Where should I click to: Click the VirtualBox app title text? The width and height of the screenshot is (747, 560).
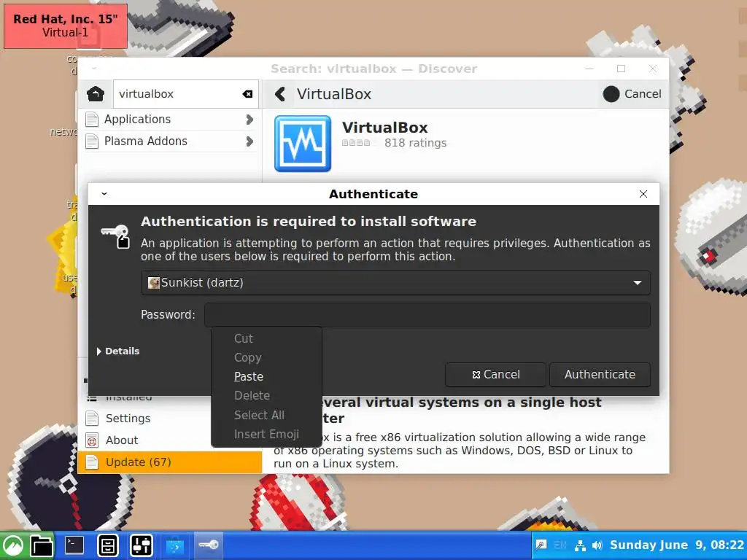click(x=385, y=128)
